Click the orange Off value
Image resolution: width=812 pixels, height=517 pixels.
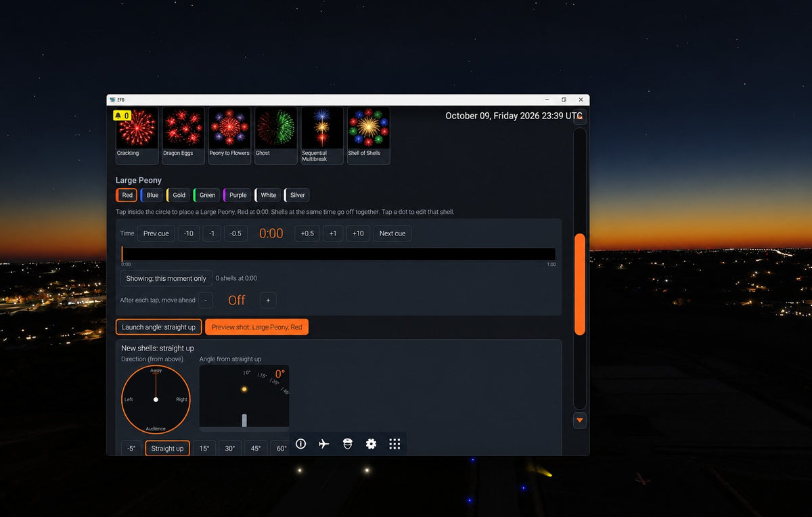coord(237,300)
